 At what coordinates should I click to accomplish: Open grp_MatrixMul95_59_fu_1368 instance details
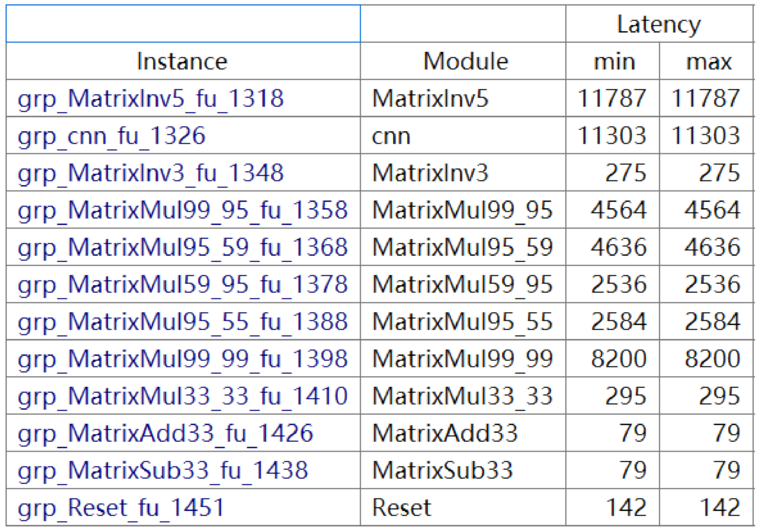pos(182,247)
